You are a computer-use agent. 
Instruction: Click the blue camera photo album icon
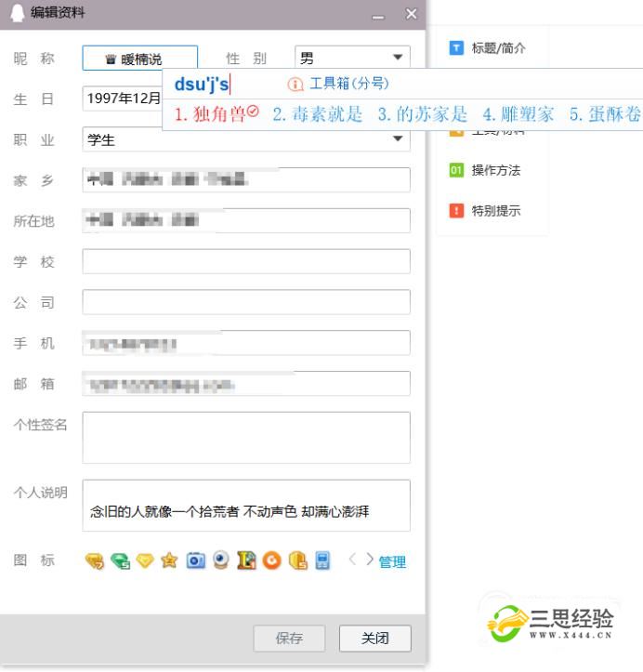(196, 560)
